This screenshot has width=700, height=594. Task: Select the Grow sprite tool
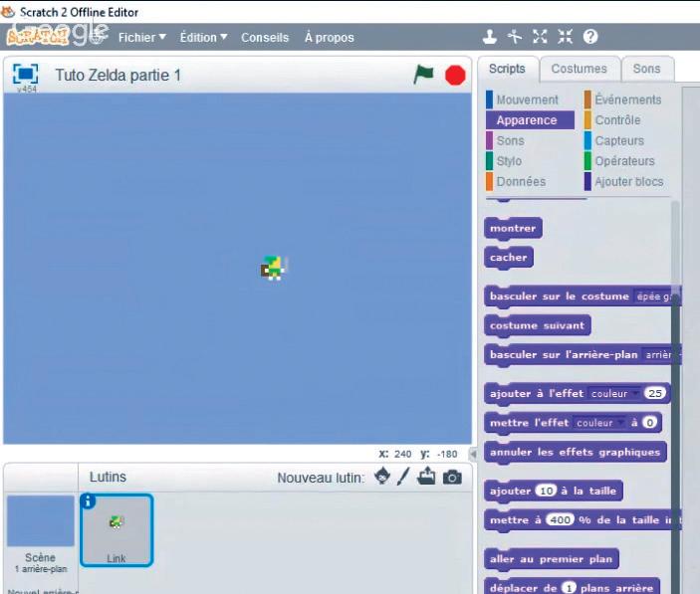[x=540, y=37]
